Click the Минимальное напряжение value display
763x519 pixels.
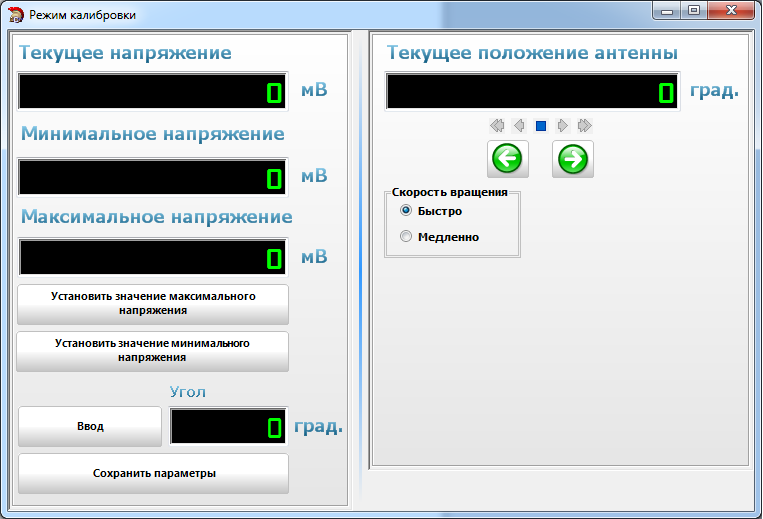[x=152, y=177]
